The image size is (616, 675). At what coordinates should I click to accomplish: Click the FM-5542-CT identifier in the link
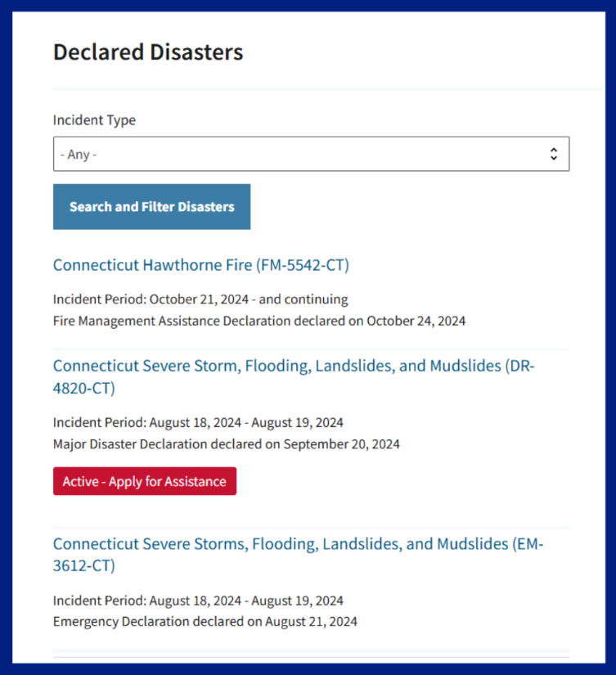(303, 265)
